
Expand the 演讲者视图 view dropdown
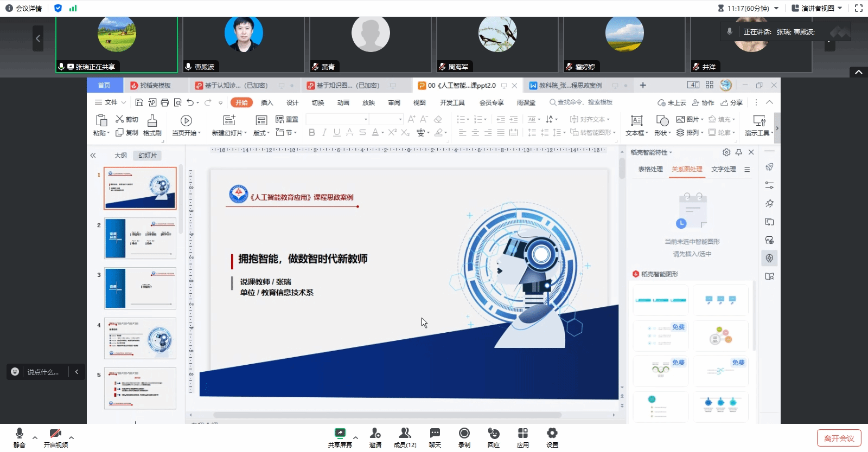point(817,8)
